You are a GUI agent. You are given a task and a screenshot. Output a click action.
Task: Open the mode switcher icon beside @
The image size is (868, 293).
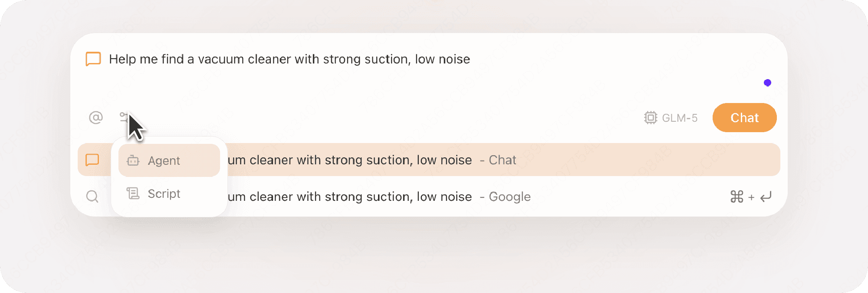pyautogui.click(x=124, y=117)
